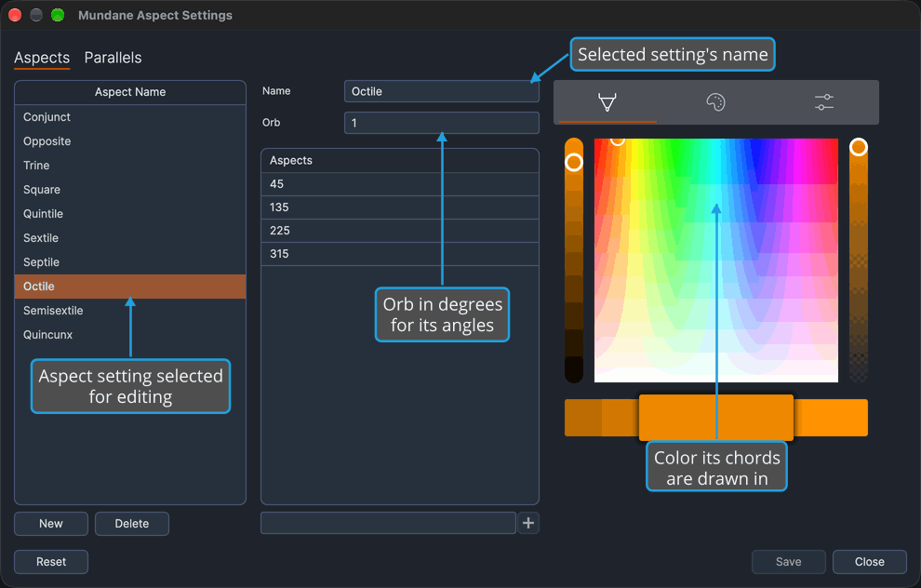The height and width of the screenshot is (588, 921).
Task: Switch to the Parallels tab
Action: click(x=113, y=58)
